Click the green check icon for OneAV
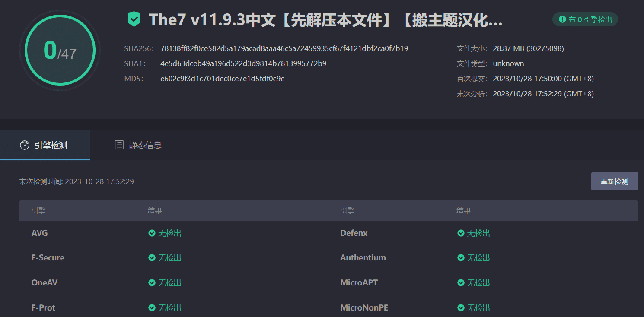The width and height of the screenshot is (644, 317). (x=152, y=283)
